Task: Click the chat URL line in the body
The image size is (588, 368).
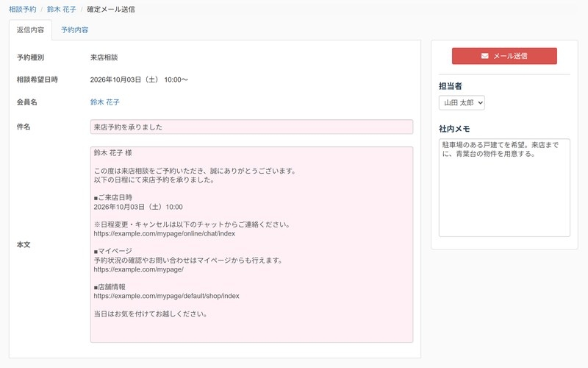Action: click(x=164, y=233)
